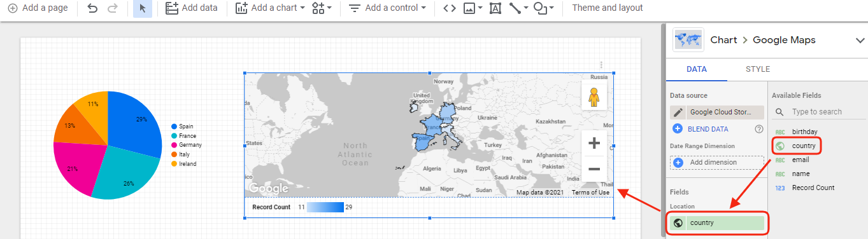Click the Google Maps chart thumbnail

point(688,40)
